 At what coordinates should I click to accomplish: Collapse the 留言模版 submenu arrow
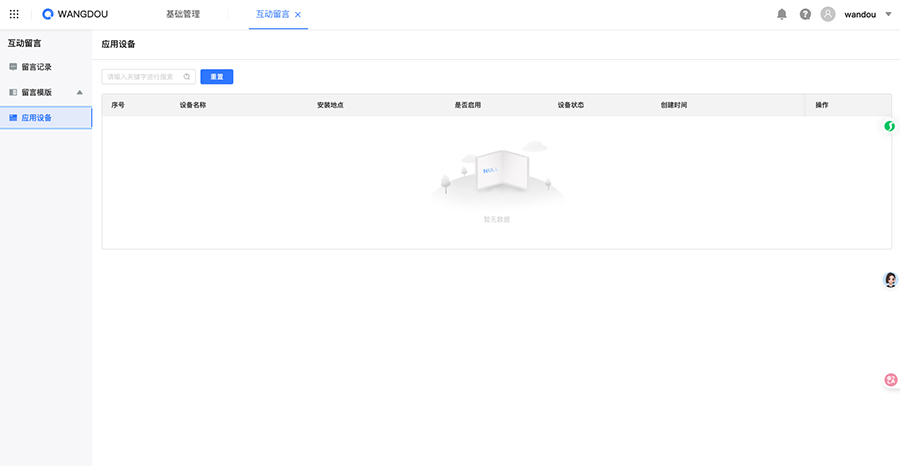80,92
